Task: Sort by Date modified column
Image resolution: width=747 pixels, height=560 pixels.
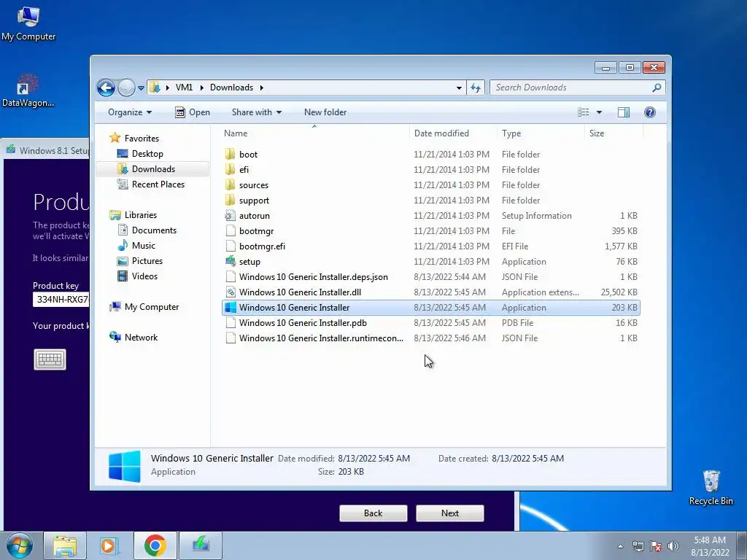Action: (x=453, y=133)
